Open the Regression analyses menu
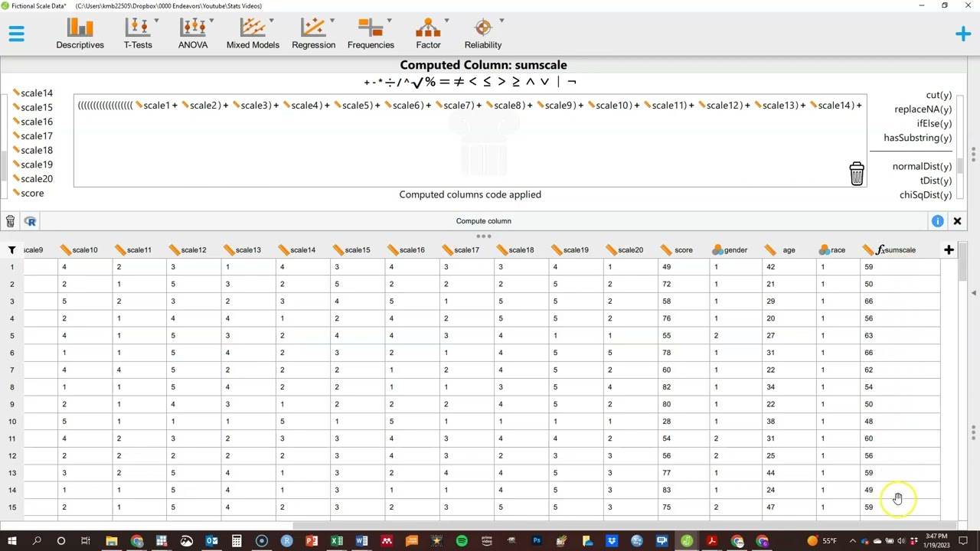 (x=313, y=34)
